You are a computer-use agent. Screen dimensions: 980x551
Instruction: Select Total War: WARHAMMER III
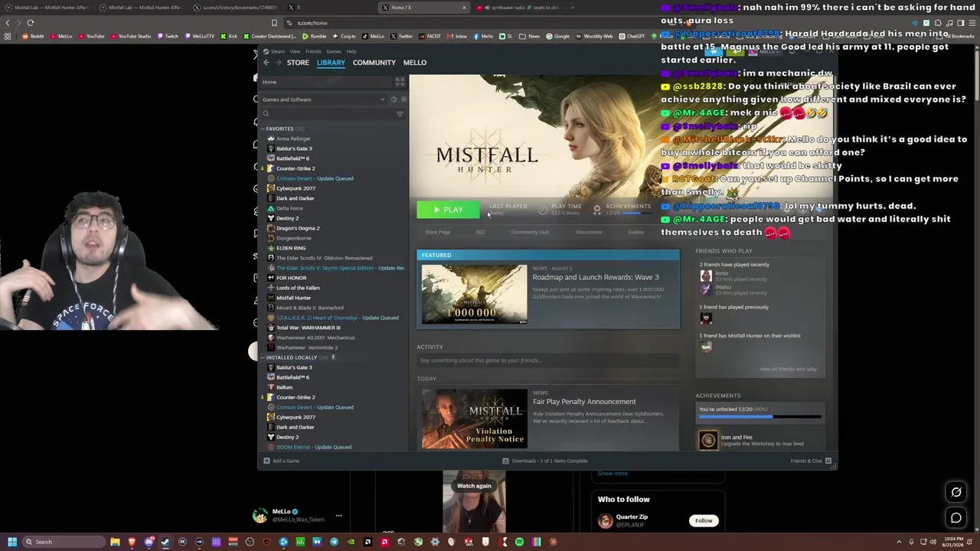(x=308, y=328)
